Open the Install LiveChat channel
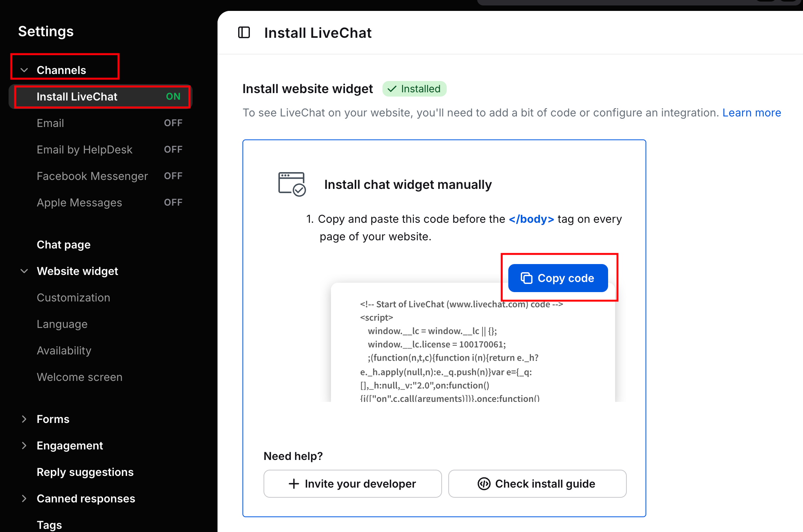The image size is (803, 532). click(x=101, y=97)
